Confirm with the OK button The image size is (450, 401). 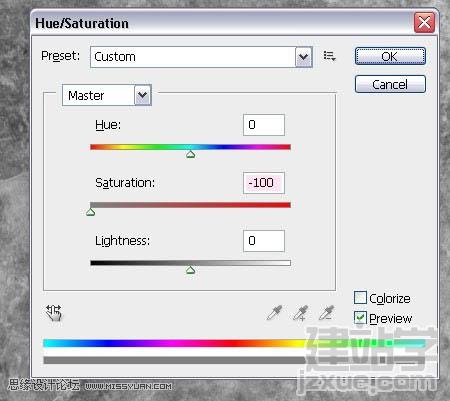[x=390, y=56]
